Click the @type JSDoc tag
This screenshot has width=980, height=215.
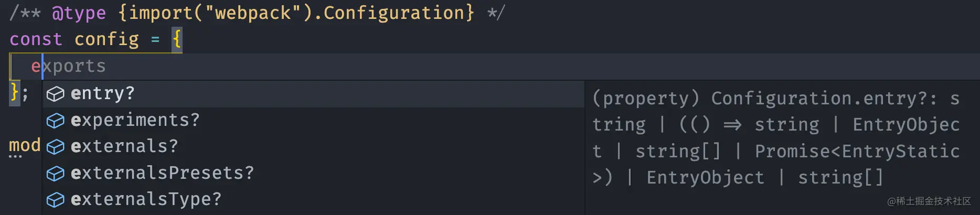[x=79, y=13]
